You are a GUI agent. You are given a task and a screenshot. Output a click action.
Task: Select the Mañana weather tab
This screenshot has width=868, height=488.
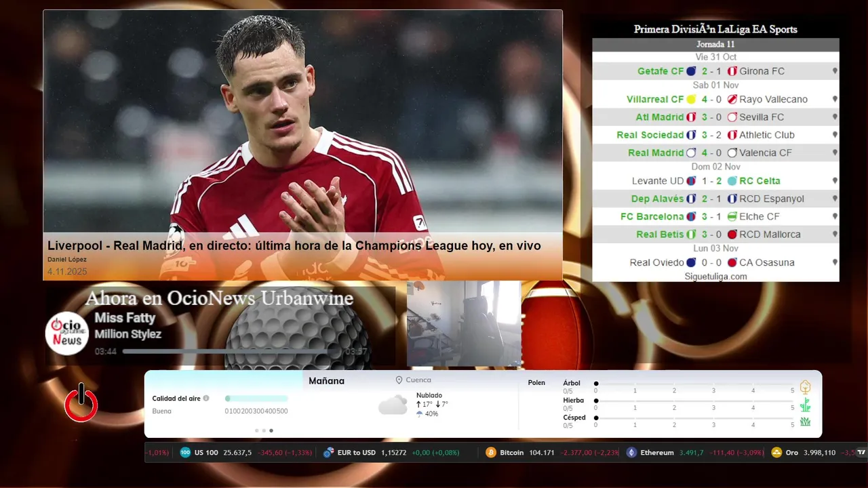(327, 381)
